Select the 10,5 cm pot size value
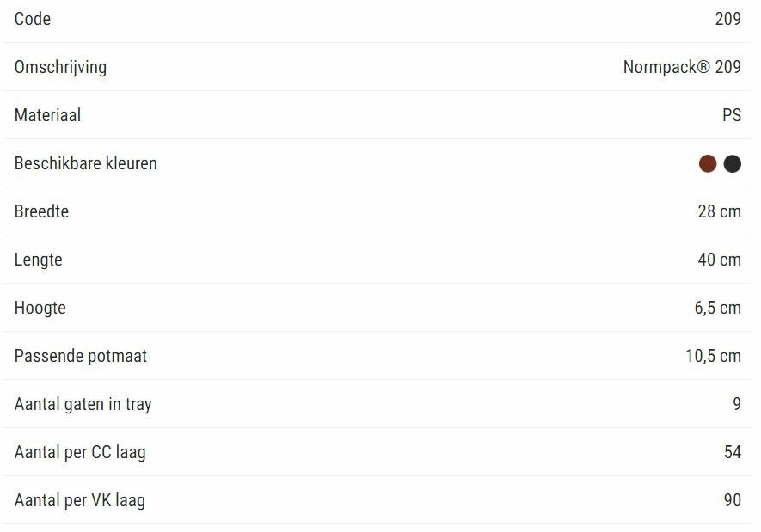 pos(713,356)
